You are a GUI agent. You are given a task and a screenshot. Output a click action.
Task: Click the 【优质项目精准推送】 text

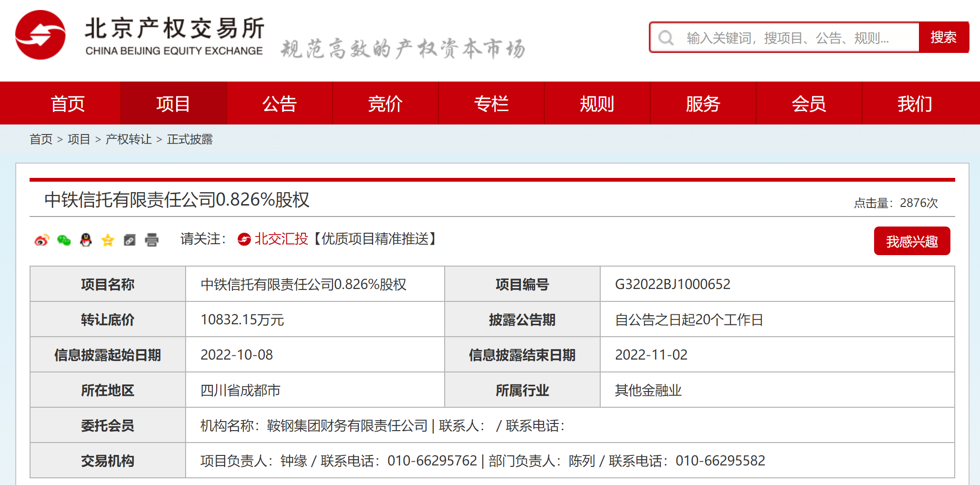point(375,239)
